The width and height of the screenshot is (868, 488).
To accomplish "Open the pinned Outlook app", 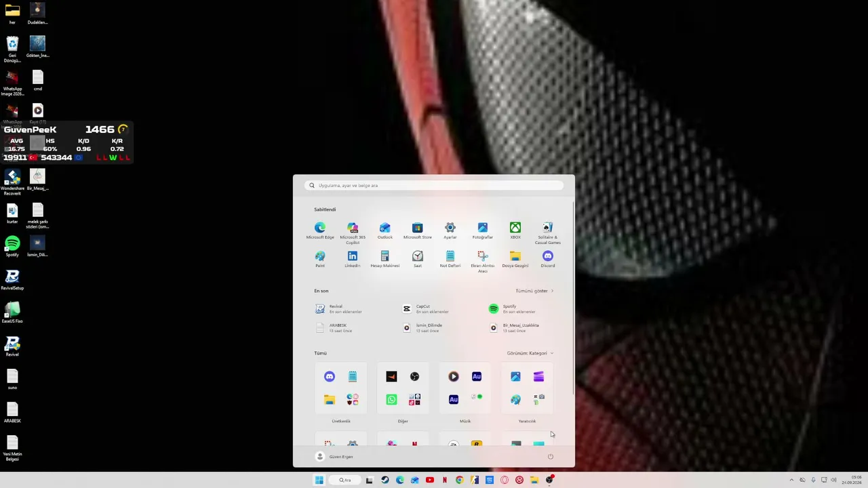I will tap(385, 230).
